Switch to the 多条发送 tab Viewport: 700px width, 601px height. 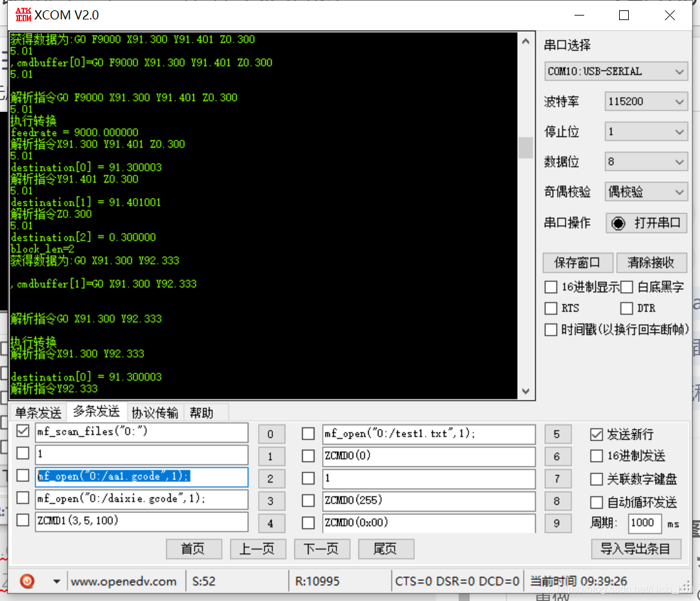(x=96, y=411)
